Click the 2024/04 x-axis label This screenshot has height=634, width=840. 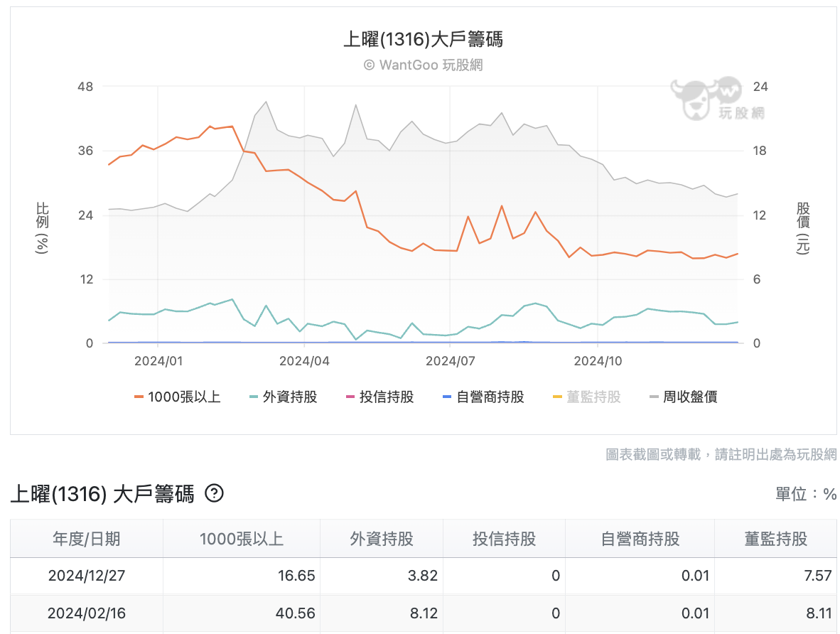304,361
